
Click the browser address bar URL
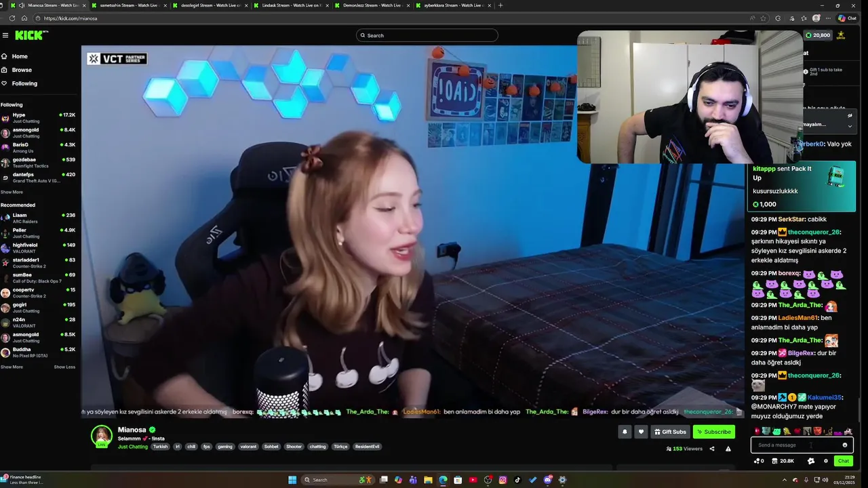point(71,18)
